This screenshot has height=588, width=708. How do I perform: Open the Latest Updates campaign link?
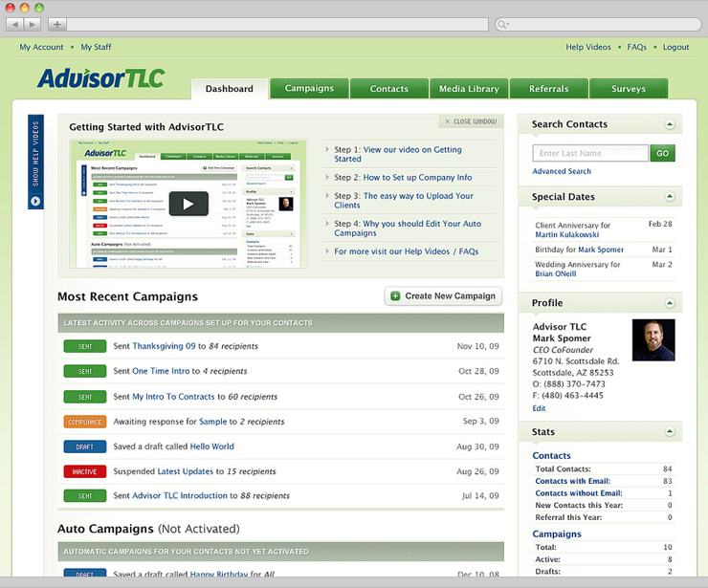point(185,471)
